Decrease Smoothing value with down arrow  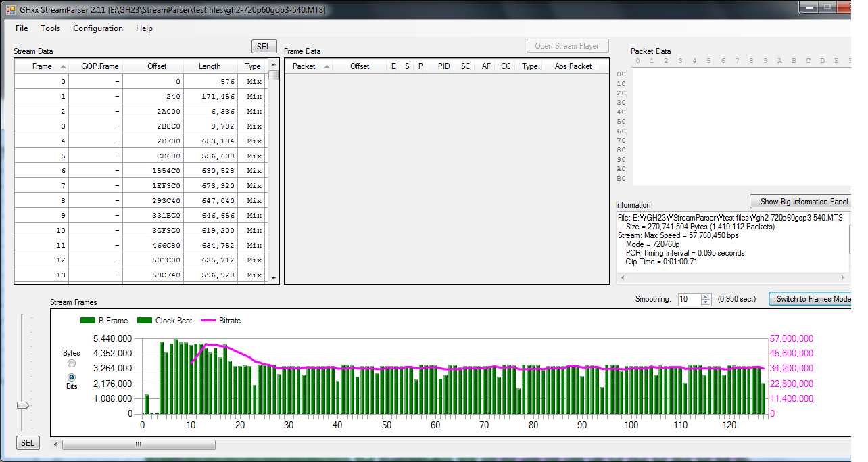706,302
